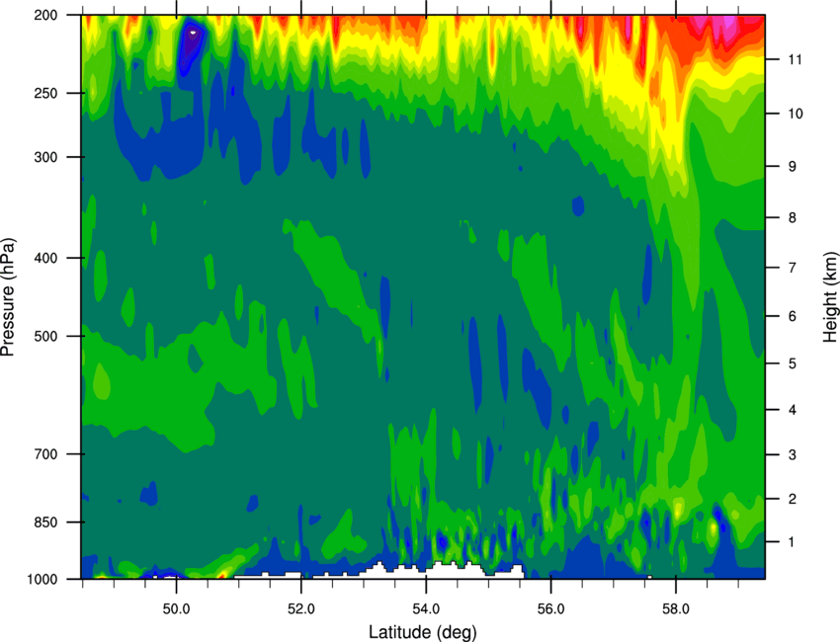Image resolution: width=840 pixels, height=642 pixels.
Task: Click the 54.0 latitude axis label
Action: tap(426, 609)
